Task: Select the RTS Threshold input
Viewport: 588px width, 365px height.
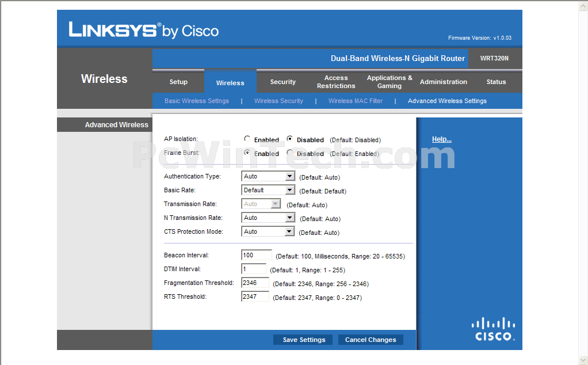Action: point(255,296)
